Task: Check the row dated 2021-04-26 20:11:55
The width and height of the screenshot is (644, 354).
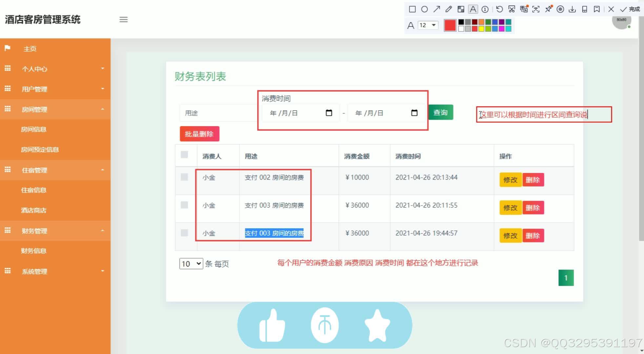Action: tap(184, 205)
